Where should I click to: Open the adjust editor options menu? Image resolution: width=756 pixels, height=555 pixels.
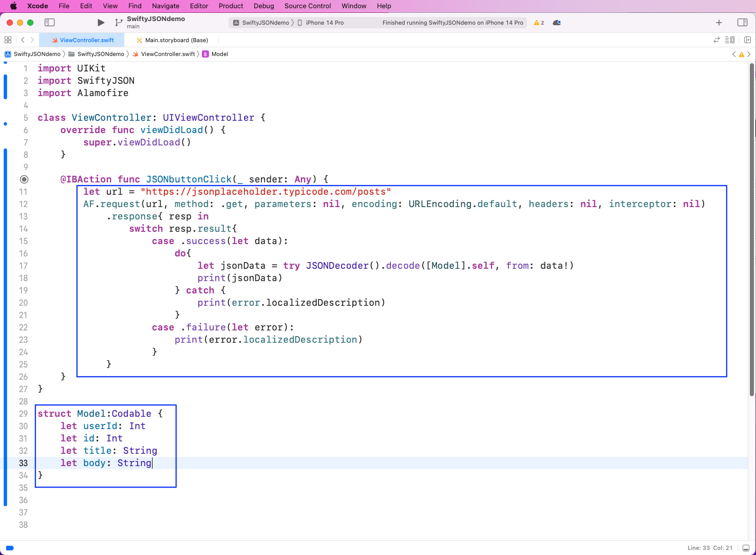[730, 40]
